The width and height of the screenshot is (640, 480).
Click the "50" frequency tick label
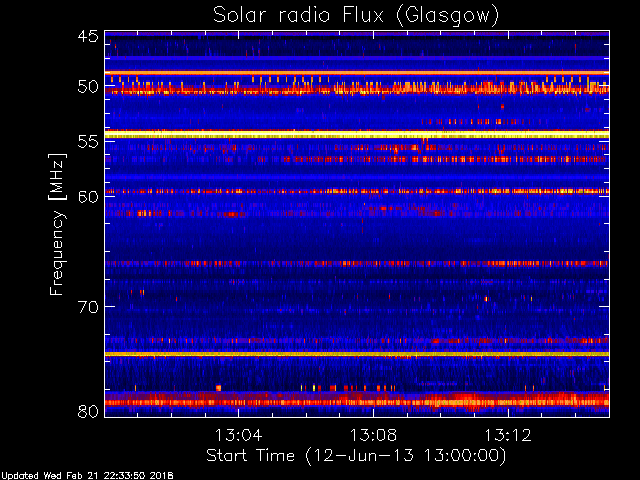(x=88, y=87)
